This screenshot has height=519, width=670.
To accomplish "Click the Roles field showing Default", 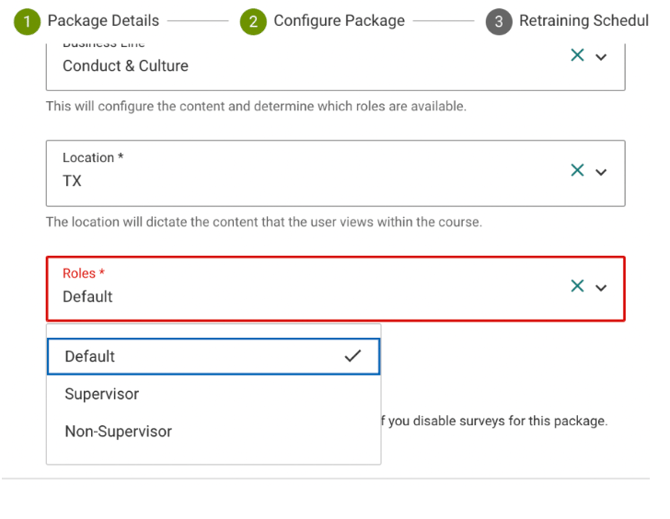I will click(x=335, y=289).
